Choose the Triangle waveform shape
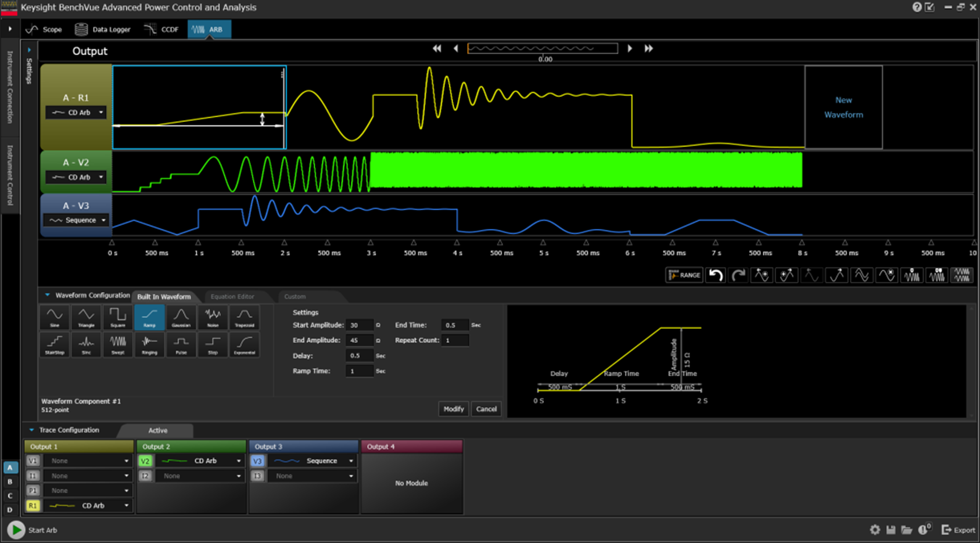The width and height of the screenshot is (980, 543). pyautogui.click(x=86, y=318)
